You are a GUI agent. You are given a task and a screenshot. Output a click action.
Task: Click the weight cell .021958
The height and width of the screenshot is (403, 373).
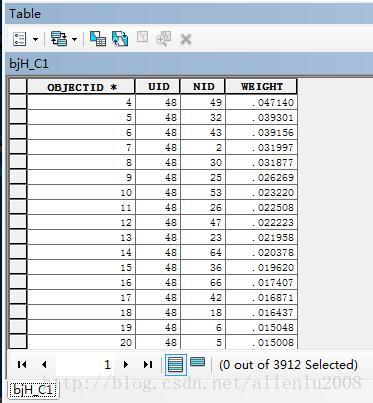[261, 237]
